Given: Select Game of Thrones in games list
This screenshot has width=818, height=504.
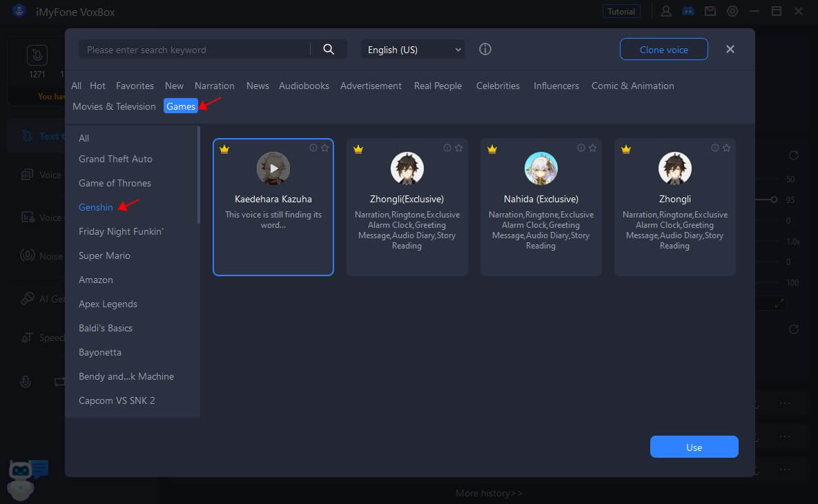Looking at the screenshot, I should click(x=115, y=183).
